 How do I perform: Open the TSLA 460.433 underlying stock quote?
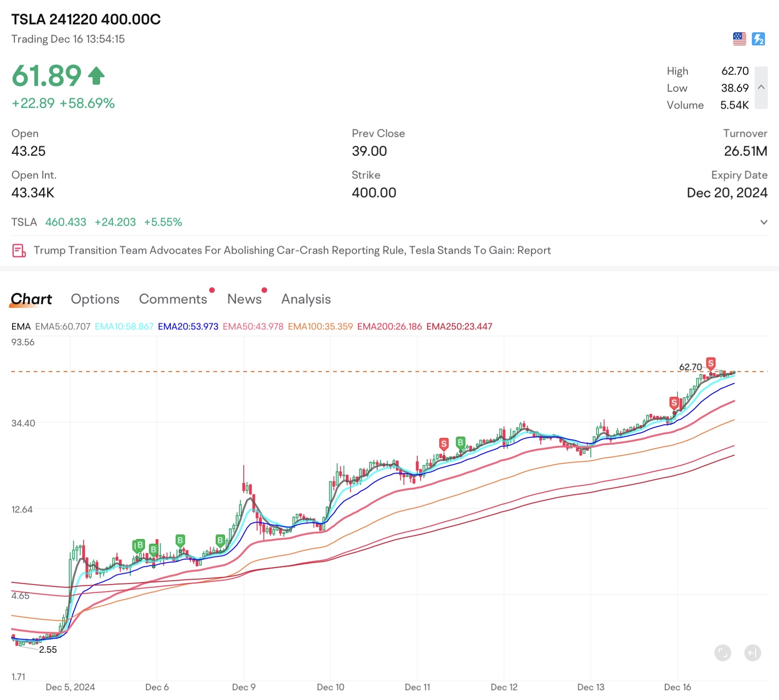[97, 222]
